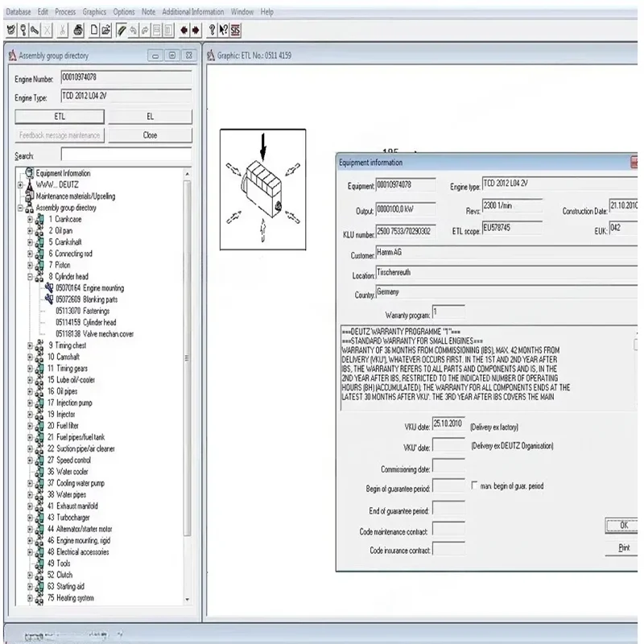This screenshot has width=644, height=644.
Task: Open the SIS toolbar icon
Action: 235,30
